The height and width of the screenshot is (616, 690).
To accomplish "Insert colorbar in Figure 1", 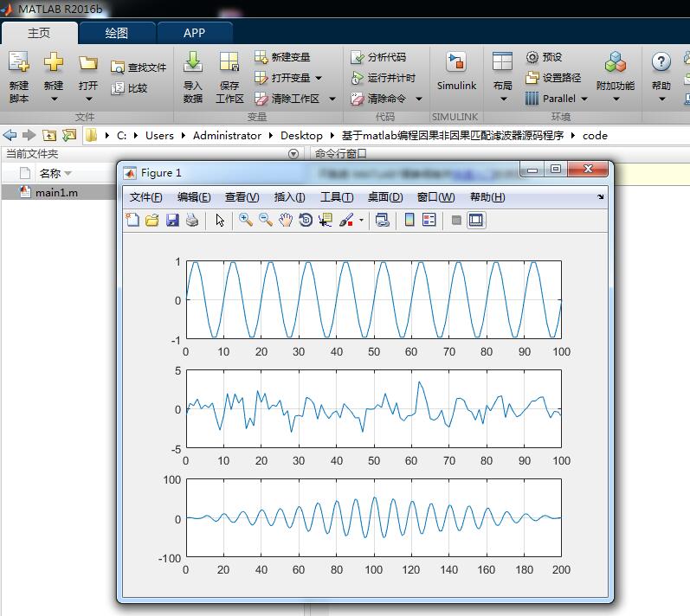I will click(x=409, y=220).
